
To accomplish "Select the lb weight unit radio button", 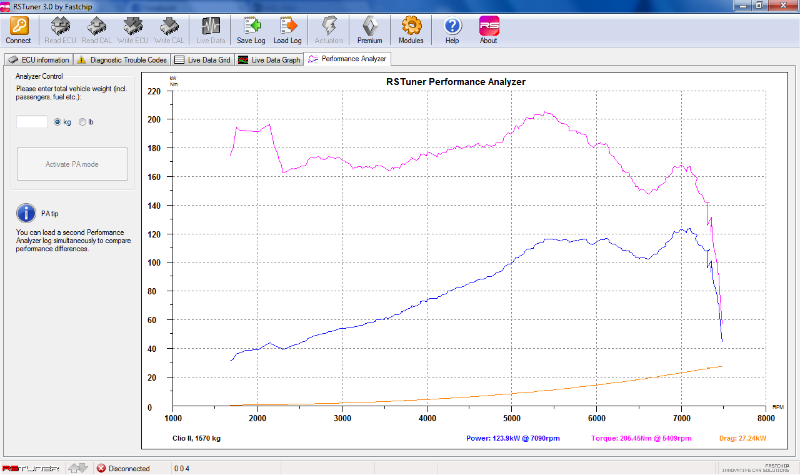I will tap(82, 122).
